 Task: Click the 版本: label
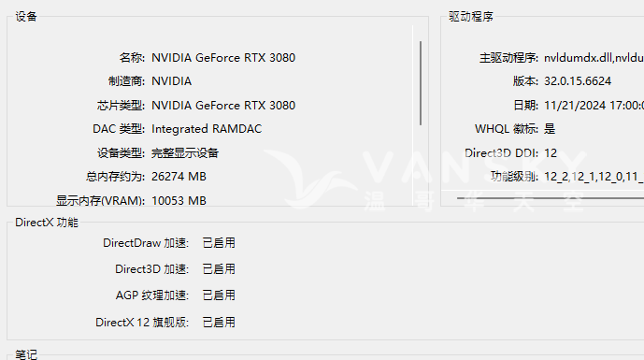coord(525,81)
